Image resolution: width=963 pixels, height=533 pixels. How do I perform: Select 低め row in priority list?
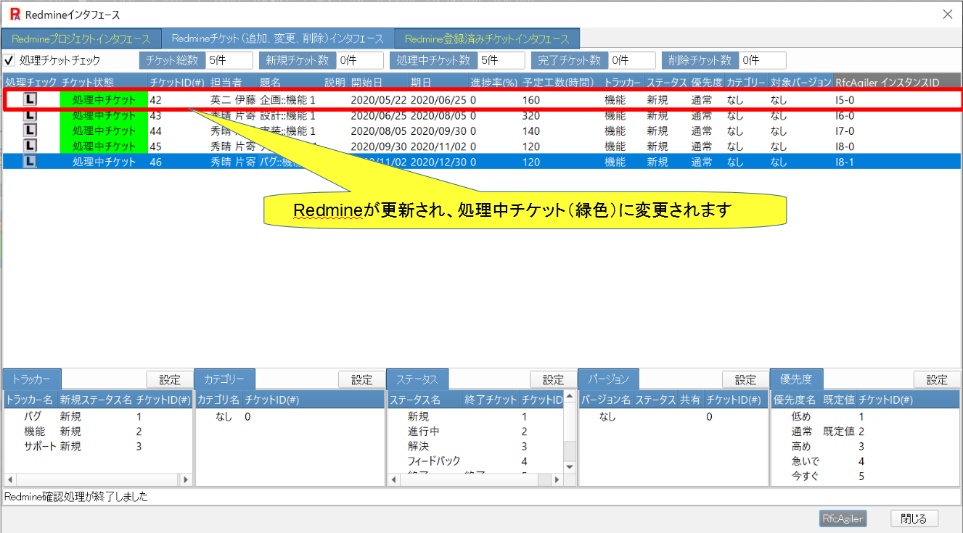[865, 416]
